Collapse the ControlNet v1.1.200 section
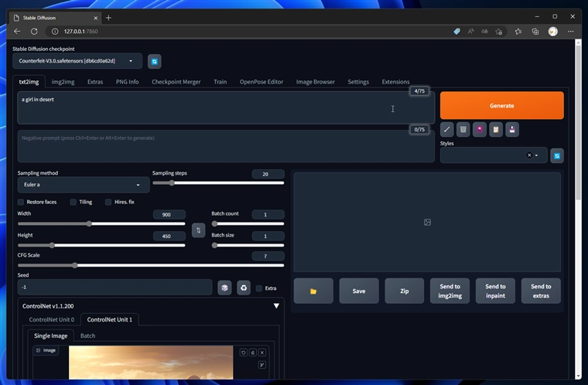Screen dimensions: 588x385 (276, 305)
